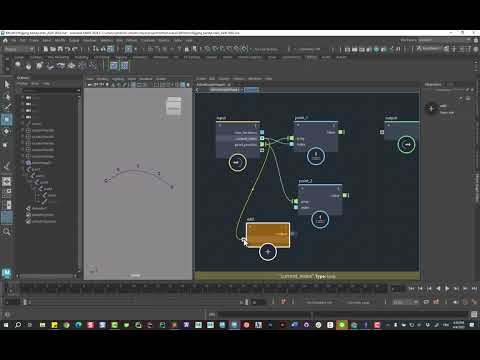Create a new scene from status line

pyautogui.click(x=46, y=49)
